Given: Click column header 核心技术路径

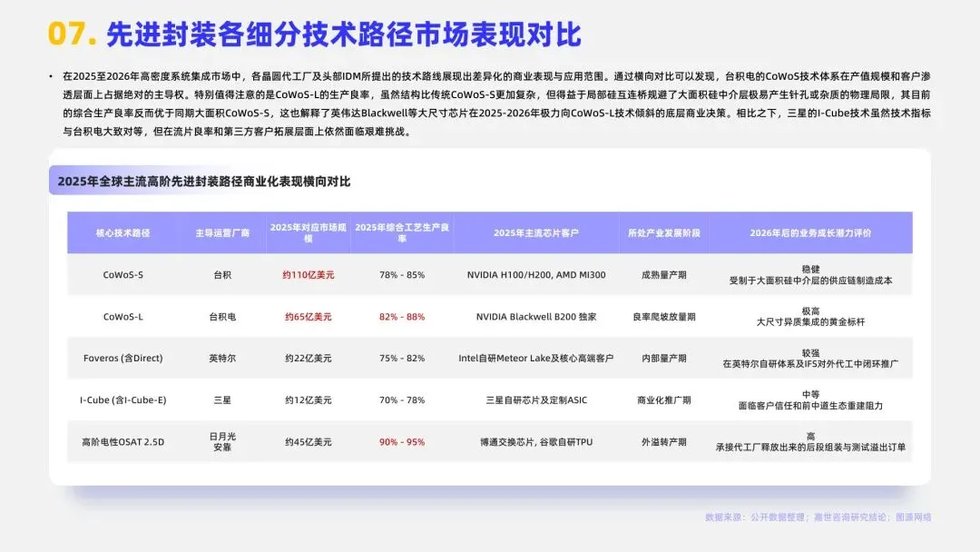Looking at the screenshot, I should click(x=122, y=233).
